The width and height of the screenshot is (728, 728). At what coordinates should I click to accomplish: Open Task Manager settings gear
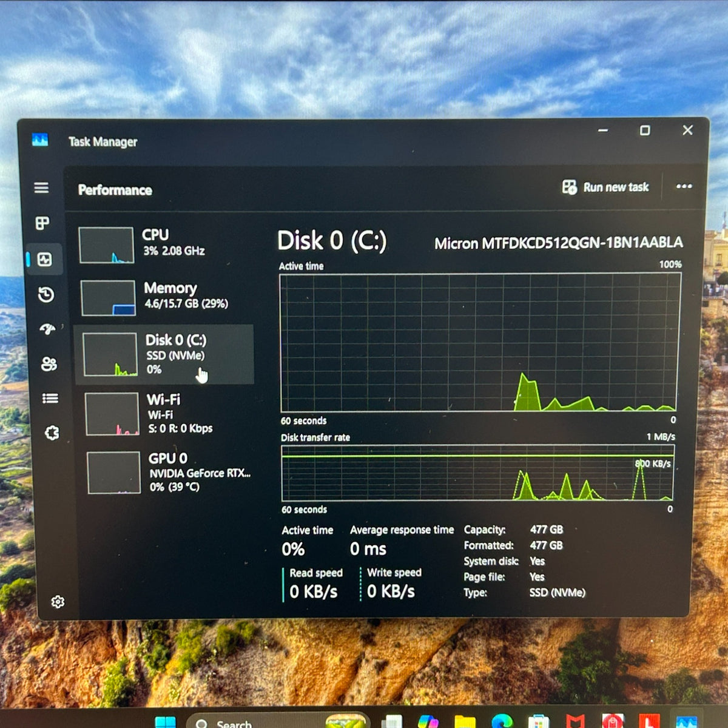[x=58, y=602]
